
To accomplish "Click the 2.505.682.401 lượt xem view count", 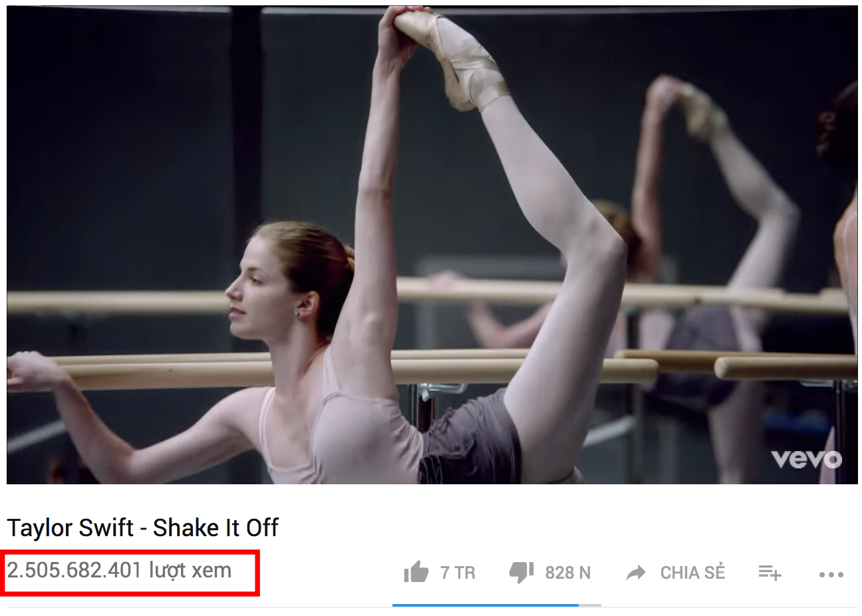I will point(119,570).
